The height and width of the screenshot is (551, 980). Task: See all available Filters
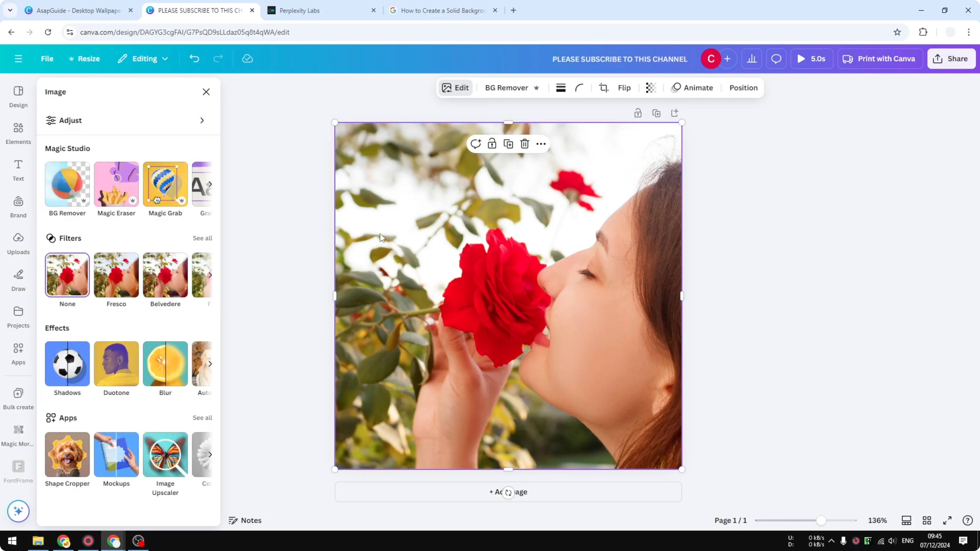[202, 238]
